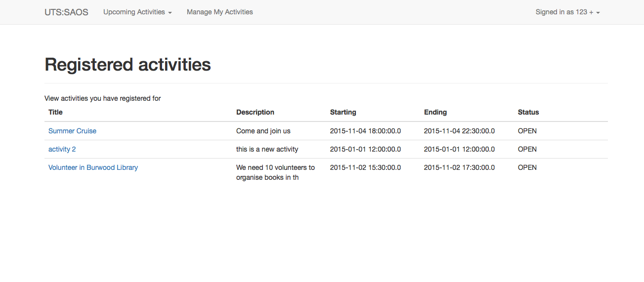Open the activity 2 link
Image resolution: width=644 pixels, height=282 pixels.
(x=62, y=149)
